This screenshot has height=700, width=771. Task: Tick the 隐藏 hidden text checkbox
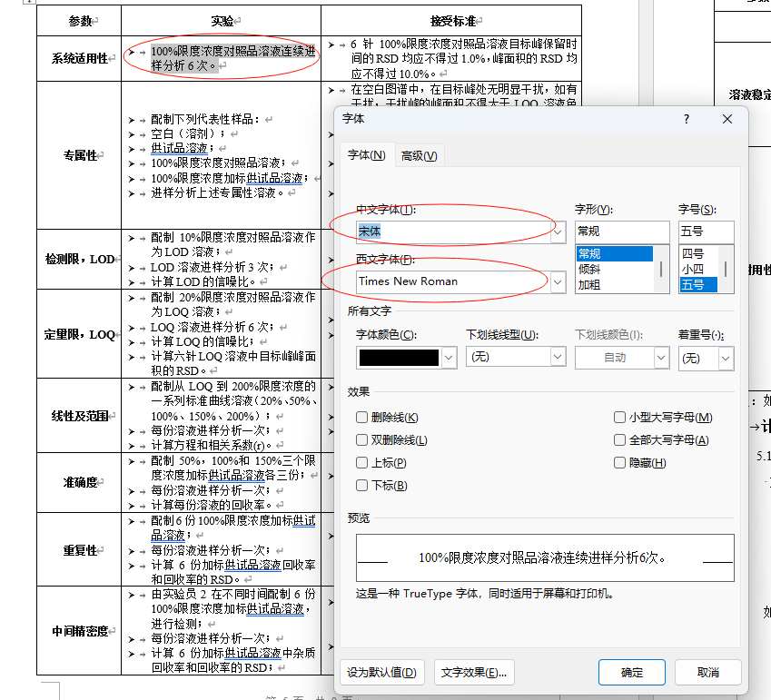(x=619, y=463)
